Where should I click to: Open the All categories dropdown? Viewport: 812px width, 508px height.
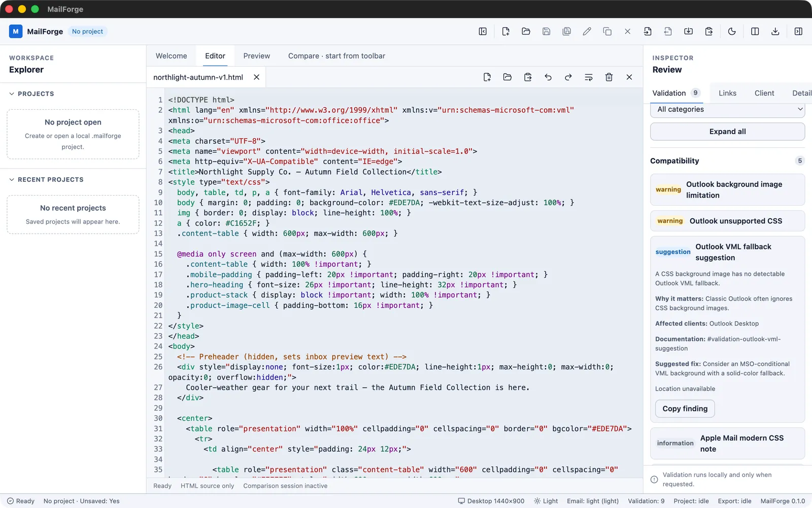tap(727, 109)
